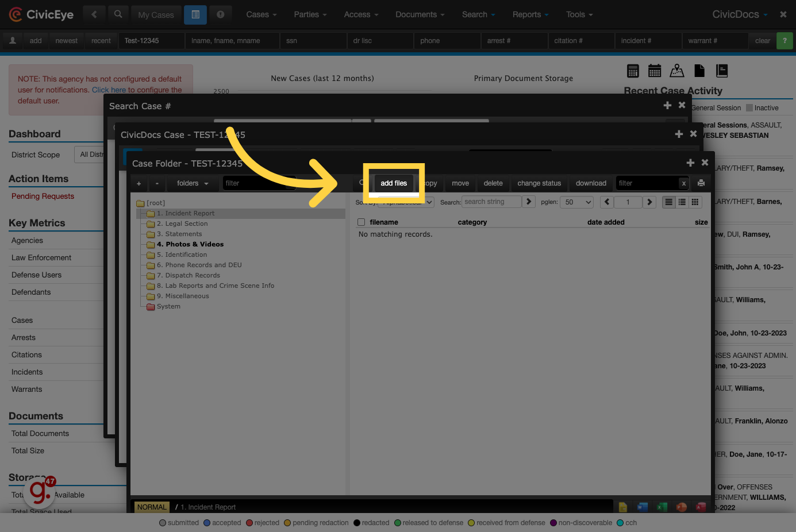The height and width of the screenshot is (532, 796).
Task: Open the Parties menu dropdown
Action: tap(310, 14)
